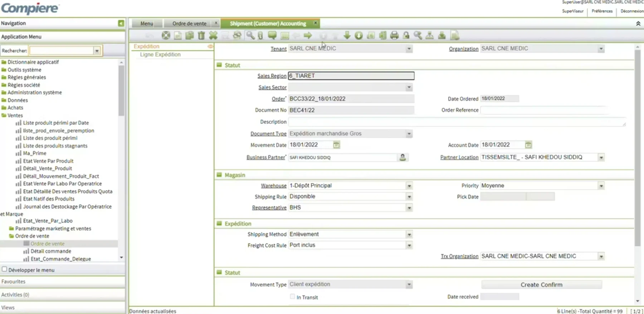
Task: Click the trash can delete icon
Action: pyautogui.click(x=201, y=35)
